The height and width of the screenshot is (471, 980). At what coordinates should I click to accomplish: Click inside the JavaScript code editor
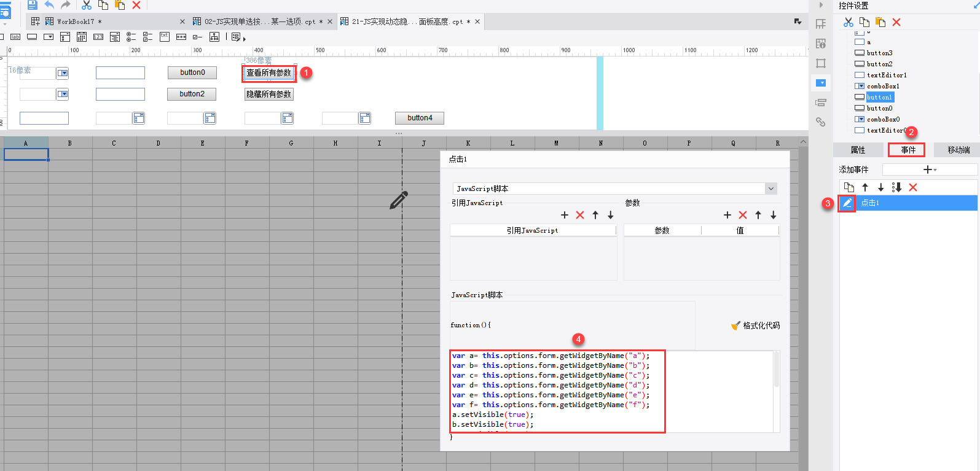click(611, 391)
